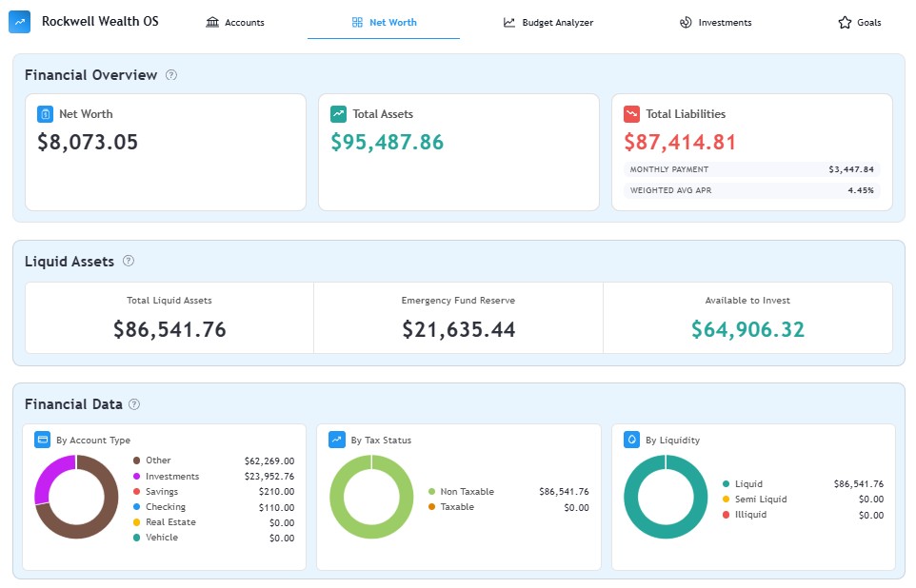Click the By Account Type card icon
Image resolution: width=916 pixels, height=588 pixels.
pyautogui.click(x=42, y=440)
